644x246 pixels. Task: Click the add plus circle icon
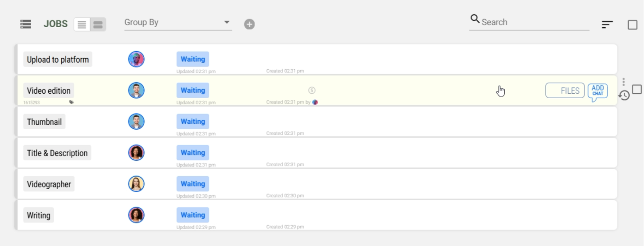[x=249, y=24]
